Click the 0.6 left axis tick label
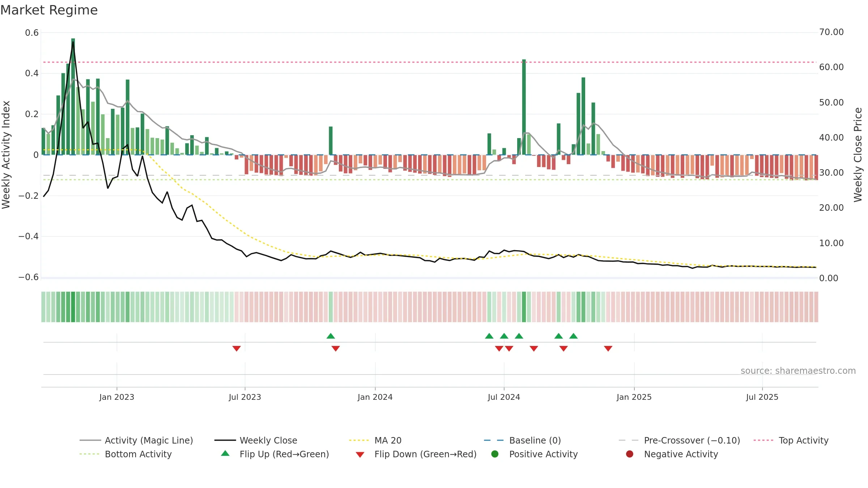Viewport: 868px width, 488px height. [x=32, y=33]
